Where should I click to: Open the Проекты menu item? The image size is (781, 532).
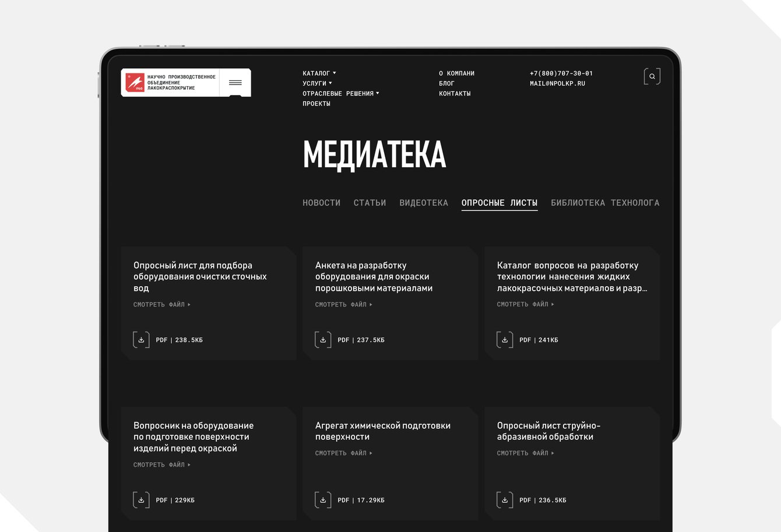pyautogui.click(x=316, y=104)
